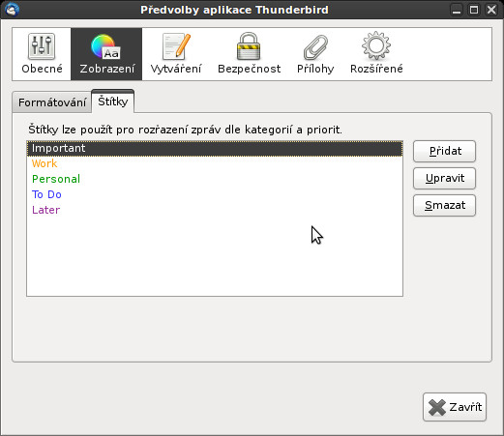Click empty area of the tags list
This screenshot has height=436, width=504.
pos(215,256)
